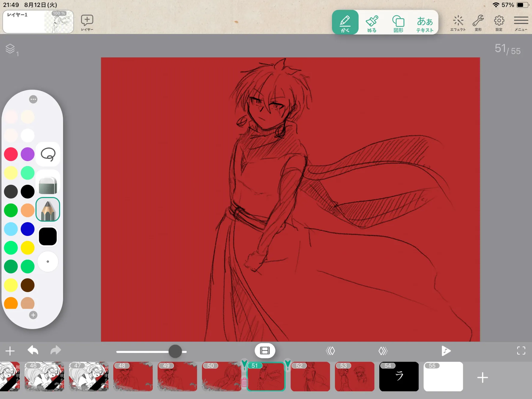Screen dimensions: 532x399
Task: Toggle the frame filmstrip view button
Action: click(x=265, y=351)
